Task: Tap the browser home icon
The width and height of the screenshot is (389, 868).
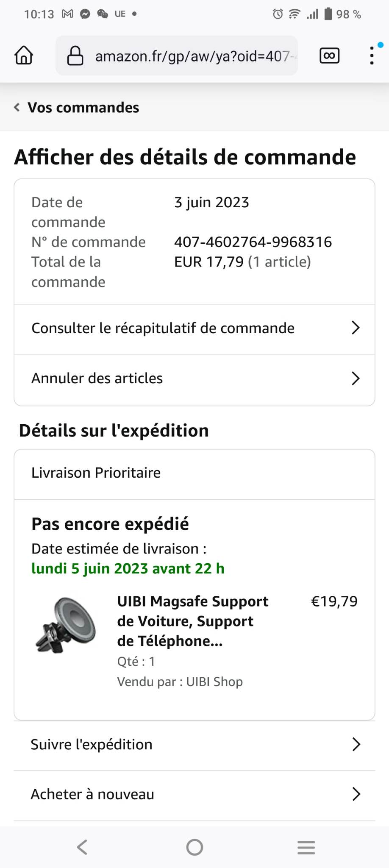Action: click(24, 56)
